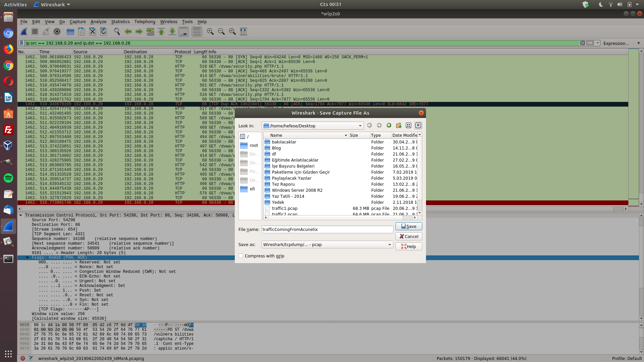Click the resize columns toolbar icon
The height and width of the screenshot is (362, 644).
coord(244,32)
